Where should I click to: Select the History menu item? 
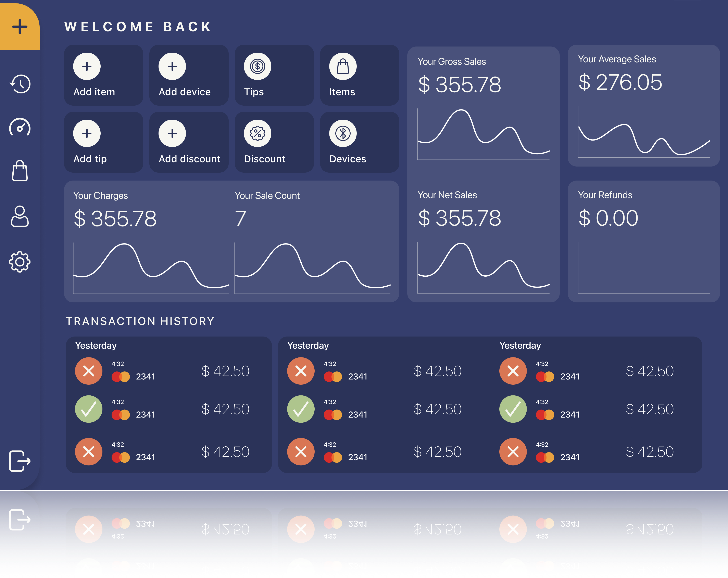20,84
